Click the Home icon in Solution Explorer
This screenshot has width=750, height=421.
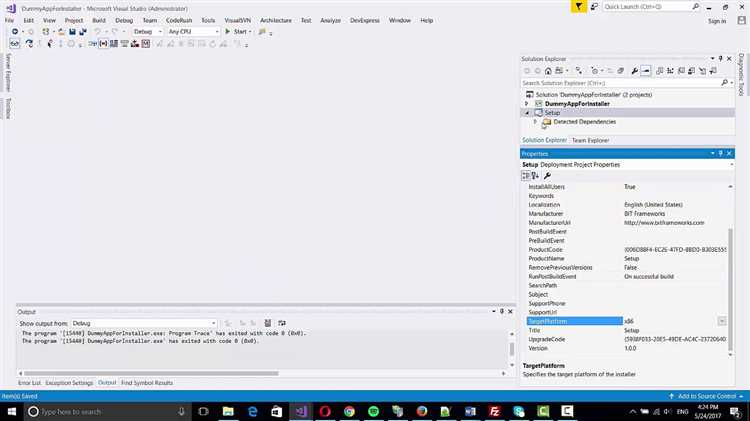pyautogui.click(x=548, y=71)
